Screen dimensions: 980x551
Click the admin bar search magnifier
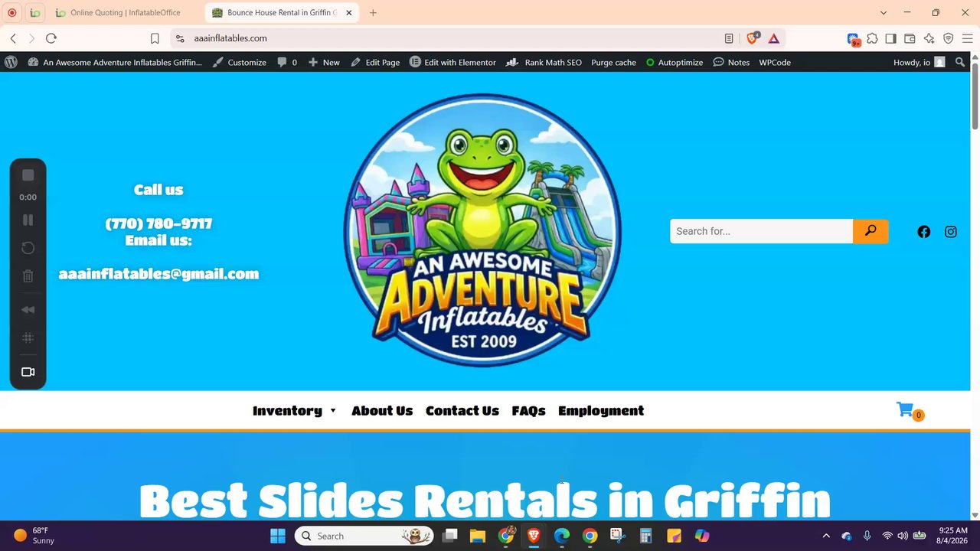tap(960, 62)
